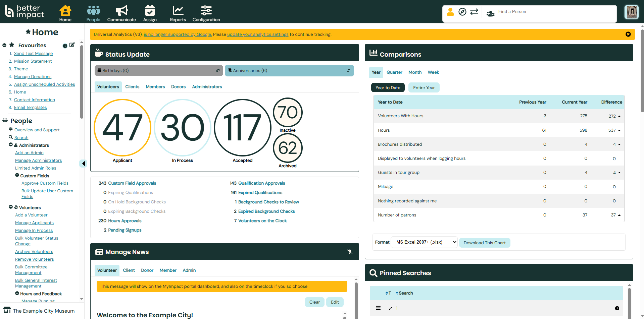Collapse the Volunteers section
This screenshot has width=644, height=319.
coord(11,207)
